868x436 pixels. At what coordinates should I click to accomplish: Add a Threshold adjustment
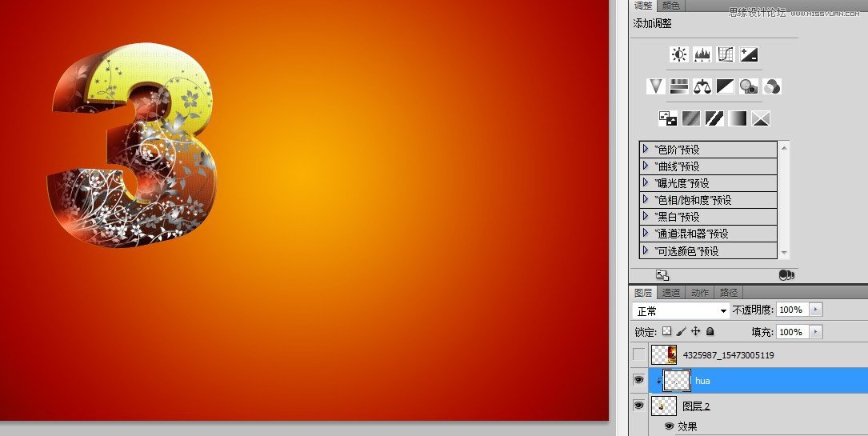point(714,118)
